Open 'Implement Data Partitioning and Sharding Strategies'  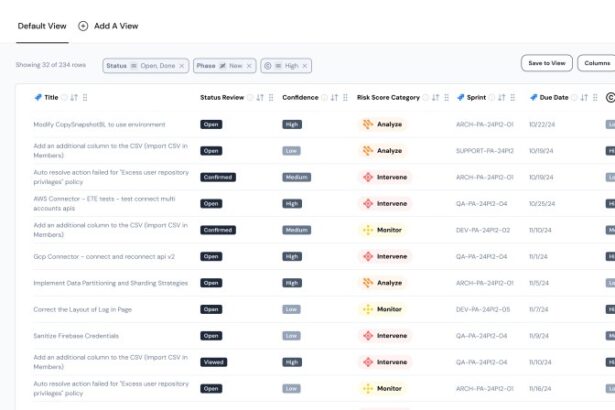(x=111, y=283)
